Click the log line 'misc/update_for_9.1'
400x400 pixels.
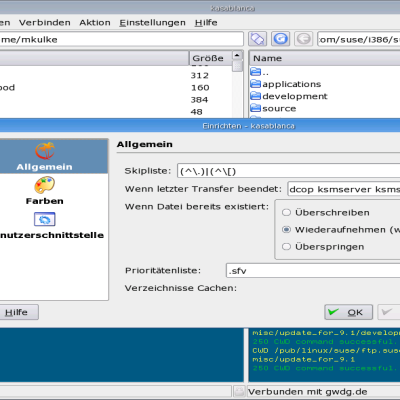304,359
